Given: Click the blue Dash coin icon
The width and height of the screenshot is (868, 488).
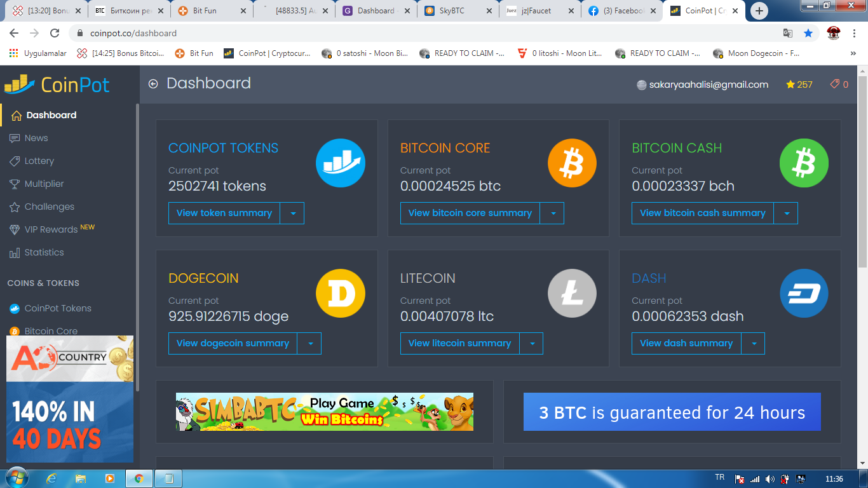Looking at the screenshot, I should [804, 294].
